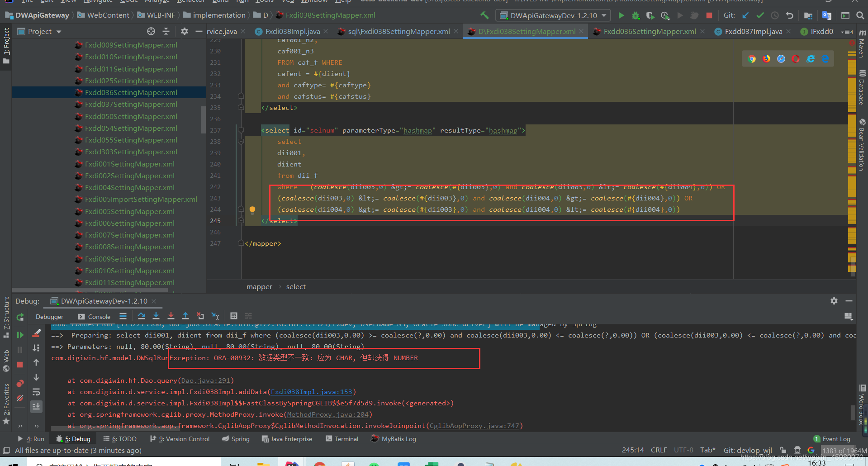The width and height of the screenshot is (868, 466).
Task: Open the Terminal tool window tab
Action: pyautogui.click(x=342, y=439)
